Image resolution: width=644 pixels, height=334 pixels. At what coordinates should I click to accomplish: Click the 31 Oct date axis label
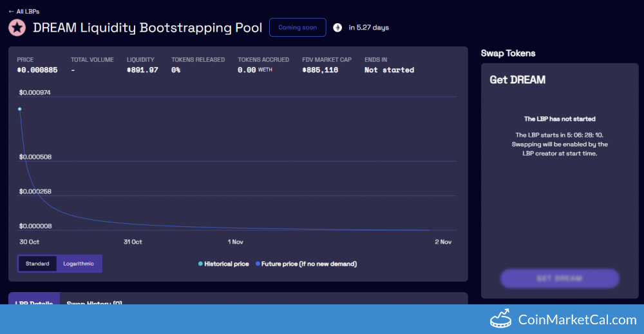tap(133, 242)
